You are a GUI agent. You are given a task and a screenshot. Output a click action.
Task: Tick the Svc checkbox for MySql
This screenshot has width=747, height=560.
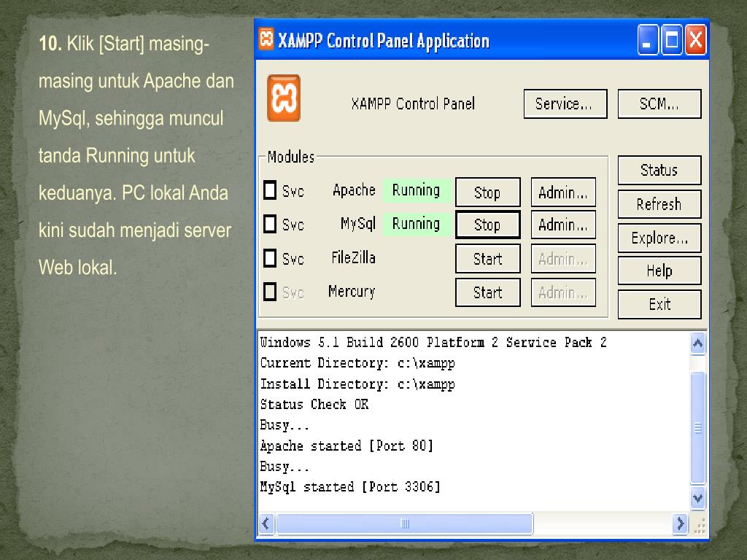(x=270, y=224)
